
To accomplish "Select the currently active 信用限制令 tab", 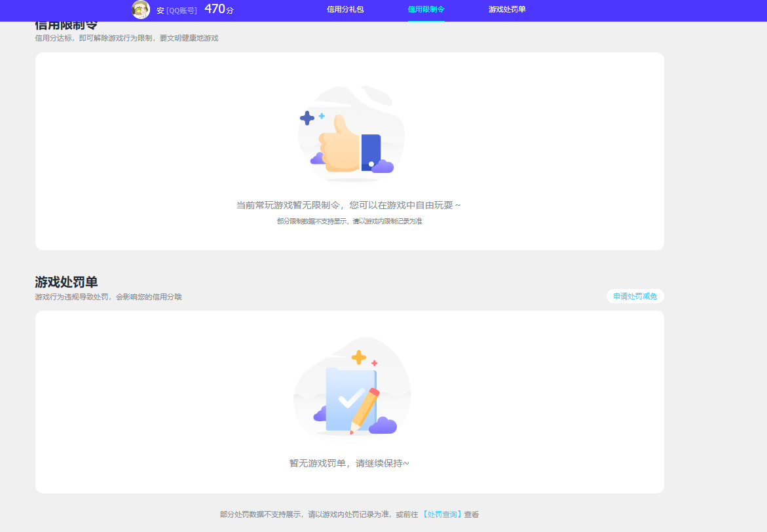I will coord(426,10).
